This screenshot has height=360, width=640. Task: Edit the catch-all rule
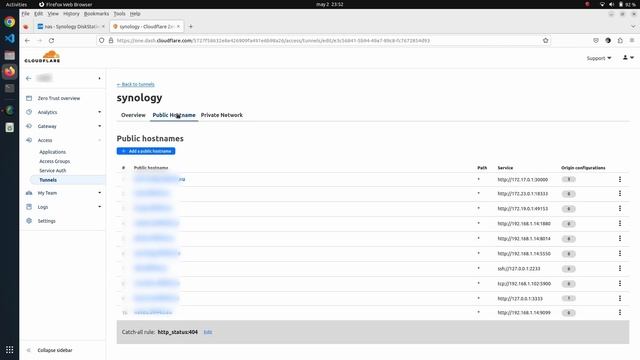[208, 332]
